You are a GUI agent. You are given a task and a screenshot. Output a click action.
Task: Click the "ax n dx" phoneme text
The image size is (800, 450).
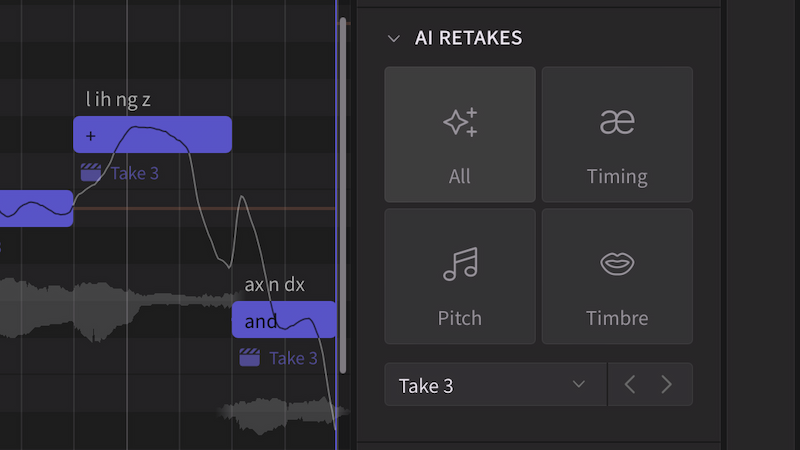pyautogui.click(x=274, y=285)
